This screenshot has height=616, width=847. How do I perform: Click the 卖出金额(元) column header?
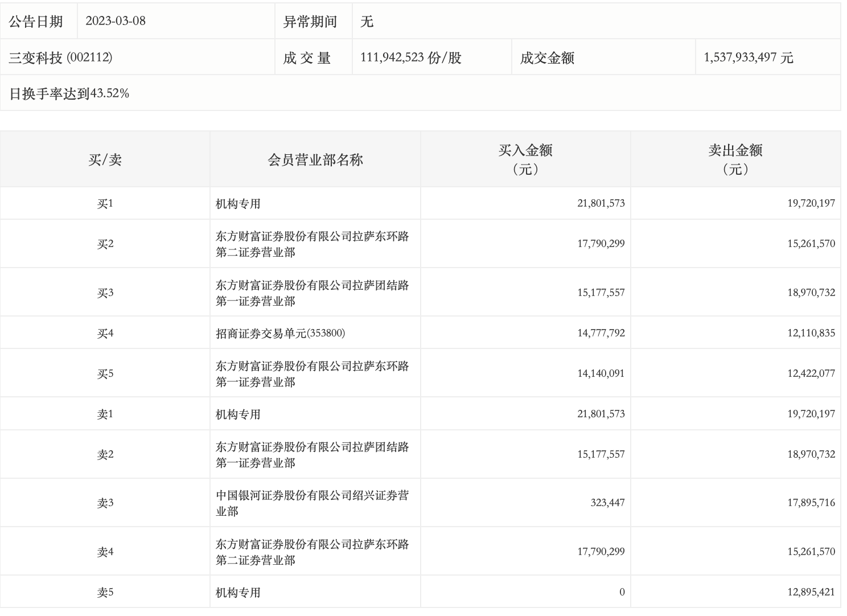point(735,159)
